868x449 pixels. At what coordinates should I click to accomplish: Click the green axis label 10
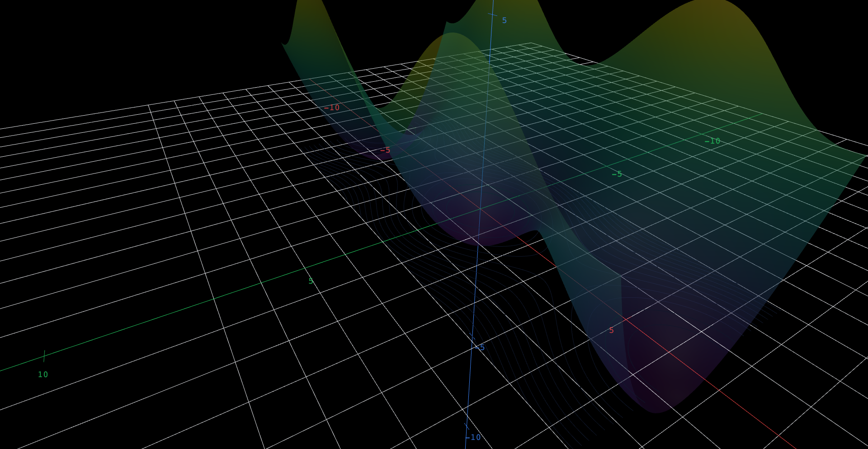coord(43,374)
